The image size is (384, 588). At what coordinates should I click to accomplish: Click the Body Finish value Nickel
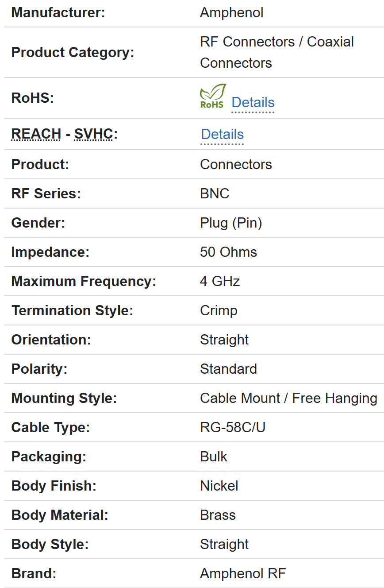(x=219, y=486)
